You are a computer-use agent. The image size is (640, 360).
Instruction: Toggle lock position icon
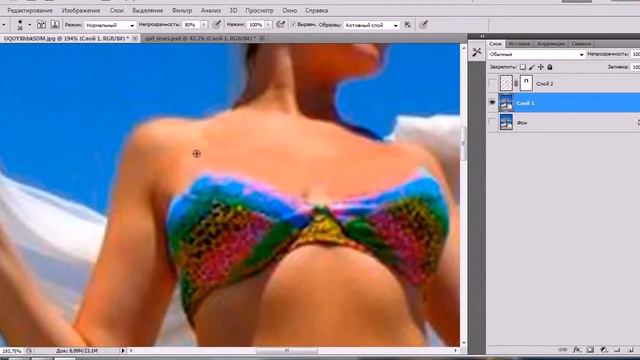click(541, 67)
